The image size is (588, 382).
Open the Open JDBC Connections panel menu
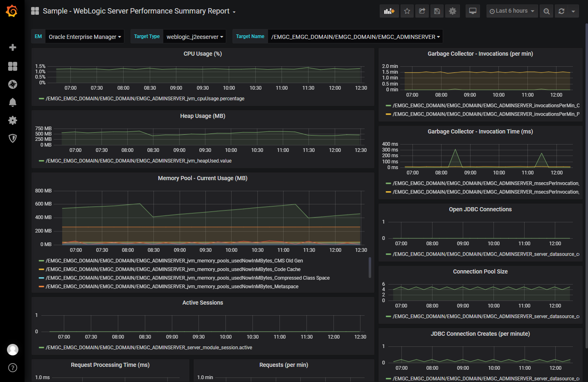pyautogui.click(x=480, y=209)
